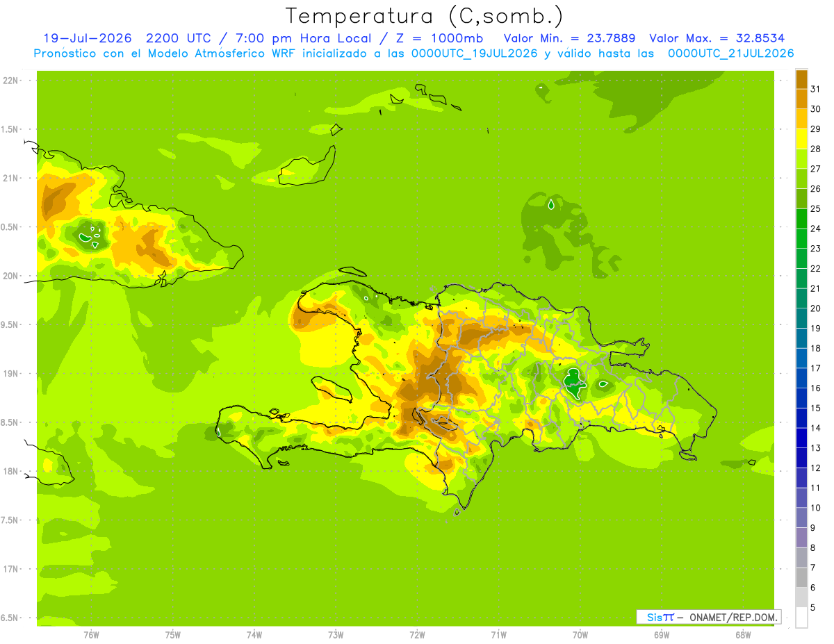The width and height of the screenshot is (834, 644).
Task: Click the legend swatch between 22 and 23
Action: click(801, 258)
